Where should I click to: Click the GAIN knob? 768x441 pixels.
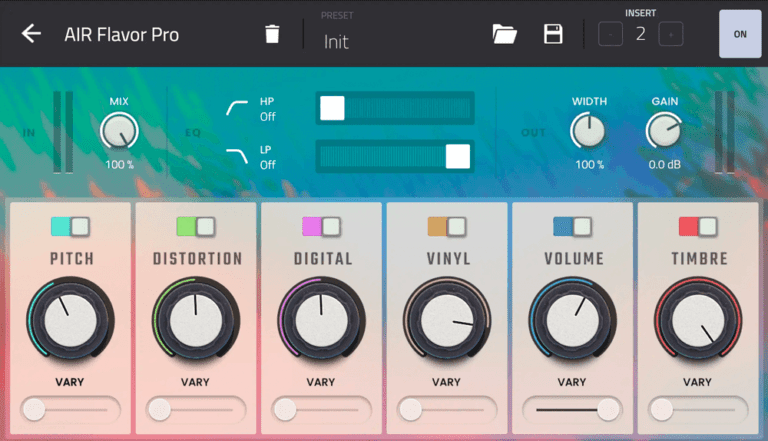tap(664, 131)
